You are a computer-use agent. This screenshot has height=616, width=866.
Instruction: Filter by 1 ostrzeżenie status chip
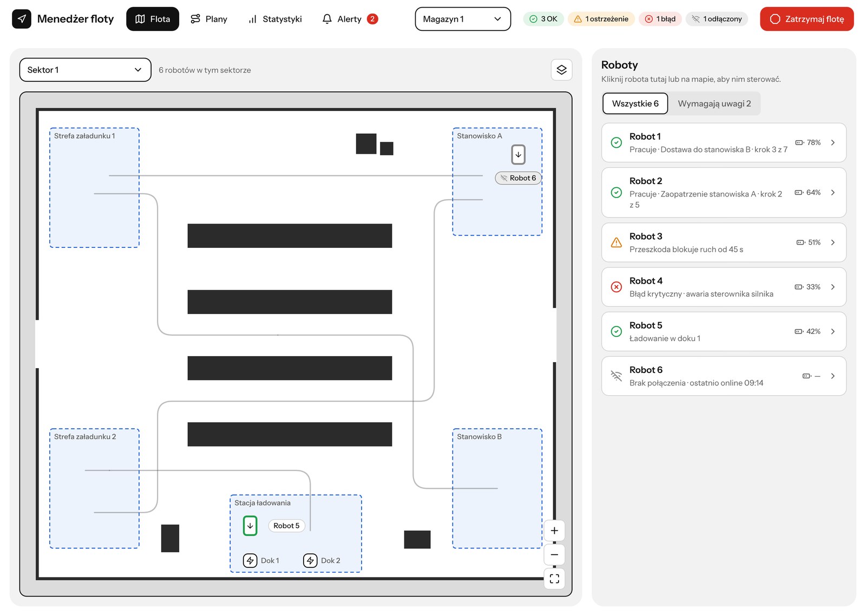(601, 19)
